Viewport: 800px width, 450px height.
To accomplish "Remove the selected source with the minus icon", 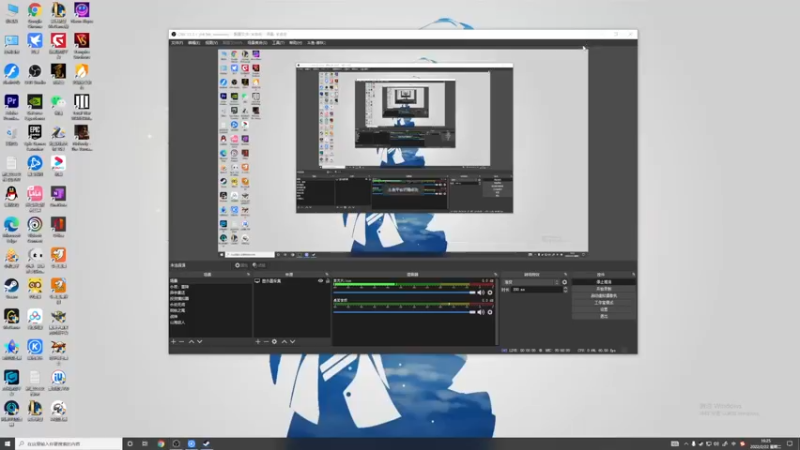I will pyautogui.click(x=266, y=341).
